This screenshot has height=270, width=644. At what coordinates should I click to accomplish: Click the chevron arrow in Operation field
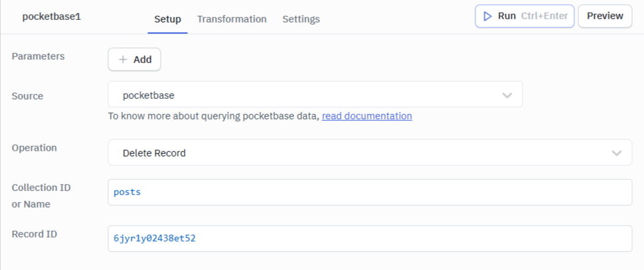pos(617,153)
